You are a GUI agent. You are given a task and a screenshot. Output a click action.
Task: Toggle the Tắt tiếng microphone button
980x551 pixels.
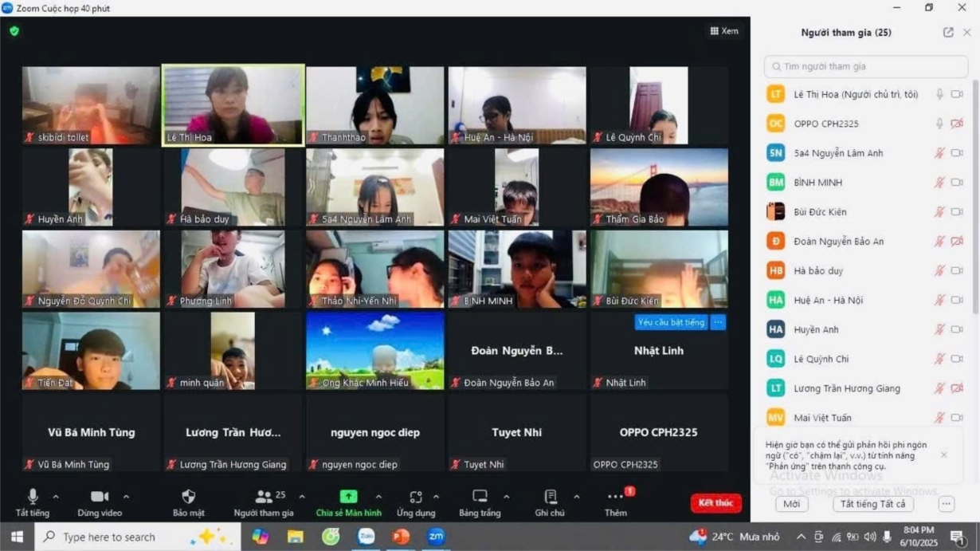click(33, 497)
